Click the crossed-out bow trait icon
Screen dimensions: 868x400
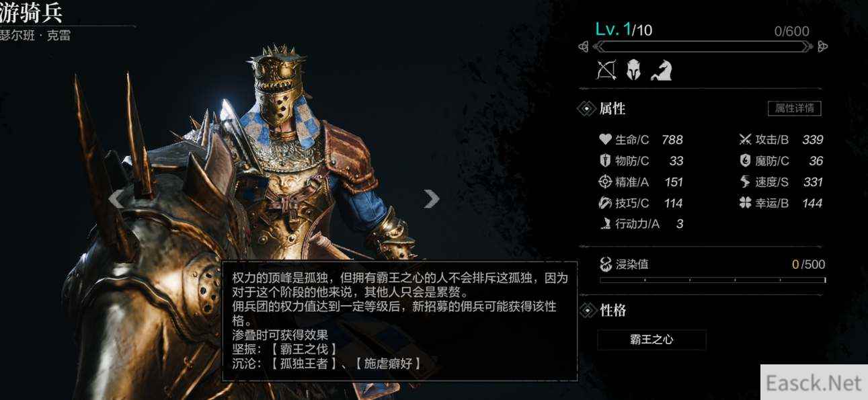[x=606, y=70]
